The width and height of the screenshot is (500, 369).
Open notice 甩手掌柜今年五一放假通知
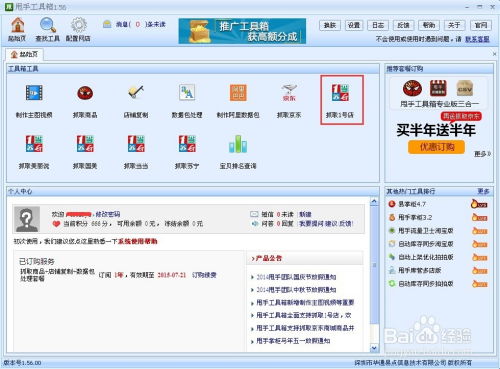click(293, 341)
